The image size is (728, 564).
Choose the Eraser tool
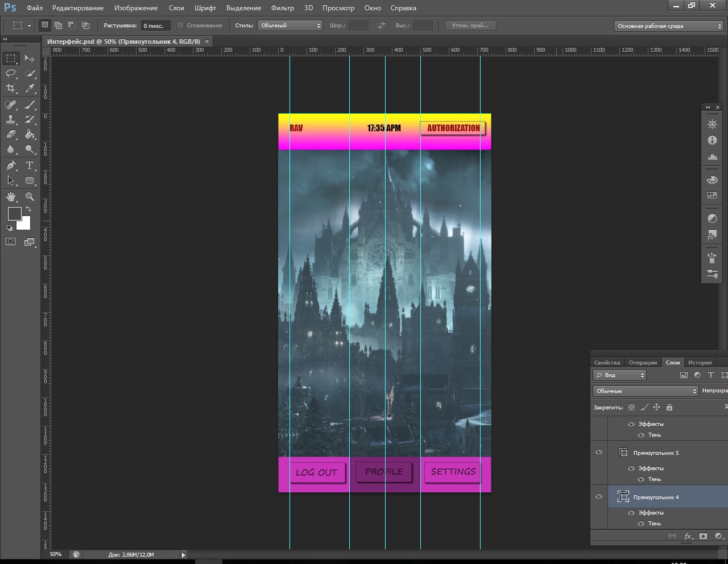tap(11, 134)
